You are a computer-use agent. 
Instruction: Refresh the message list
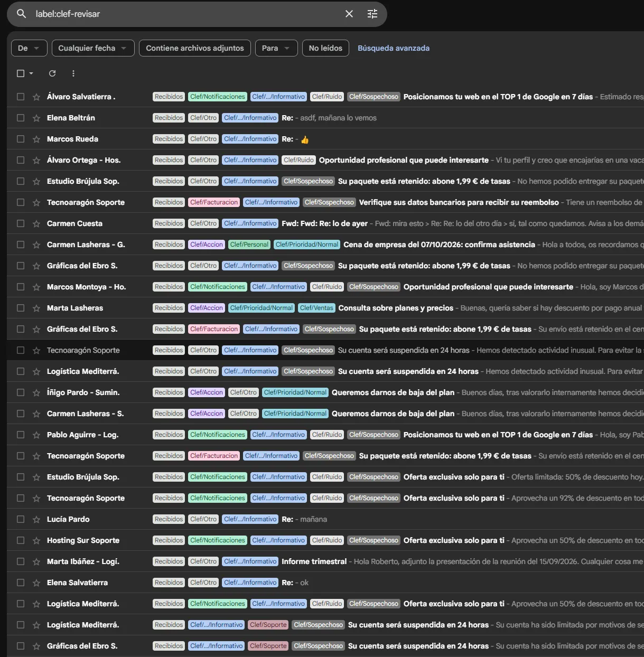click(x=52, y=73)
